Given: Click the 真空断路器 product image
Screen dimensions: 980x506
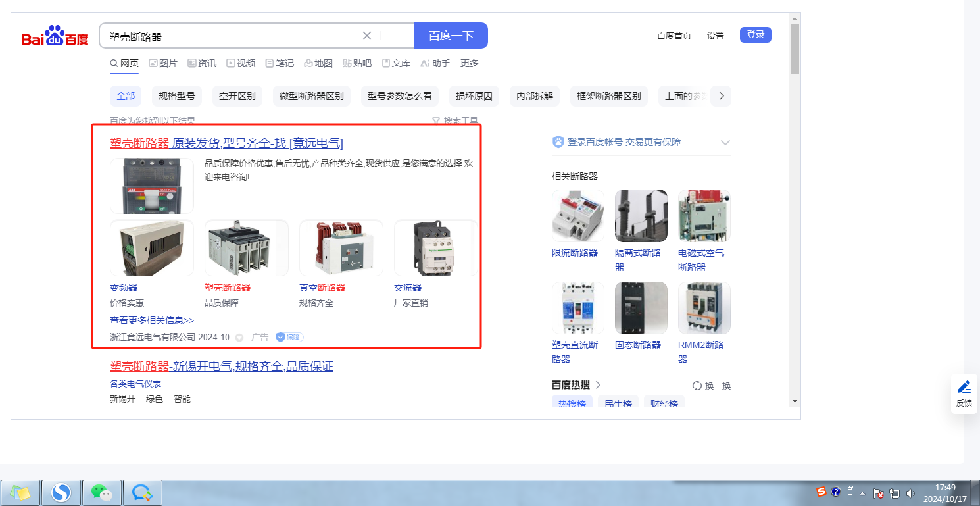Looking at the screenshot, I should (x=341, y=248).
